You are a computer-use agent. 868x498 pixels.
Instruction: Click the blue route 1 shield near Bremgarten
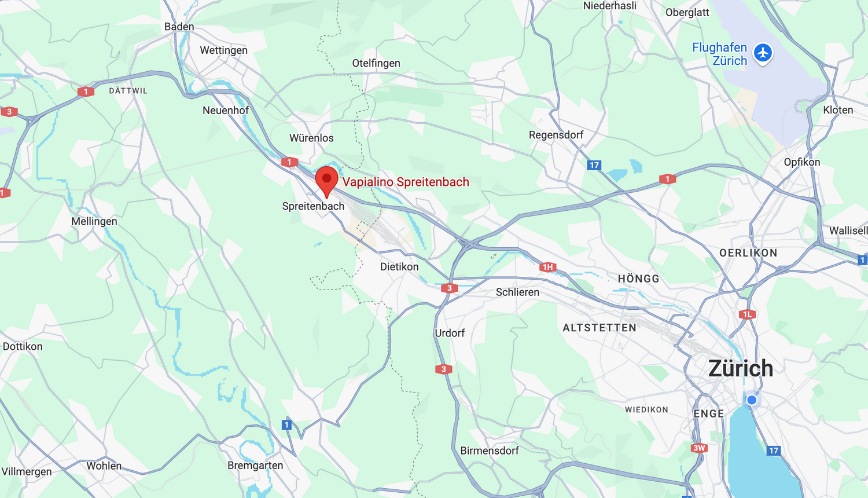pos(286,425)
